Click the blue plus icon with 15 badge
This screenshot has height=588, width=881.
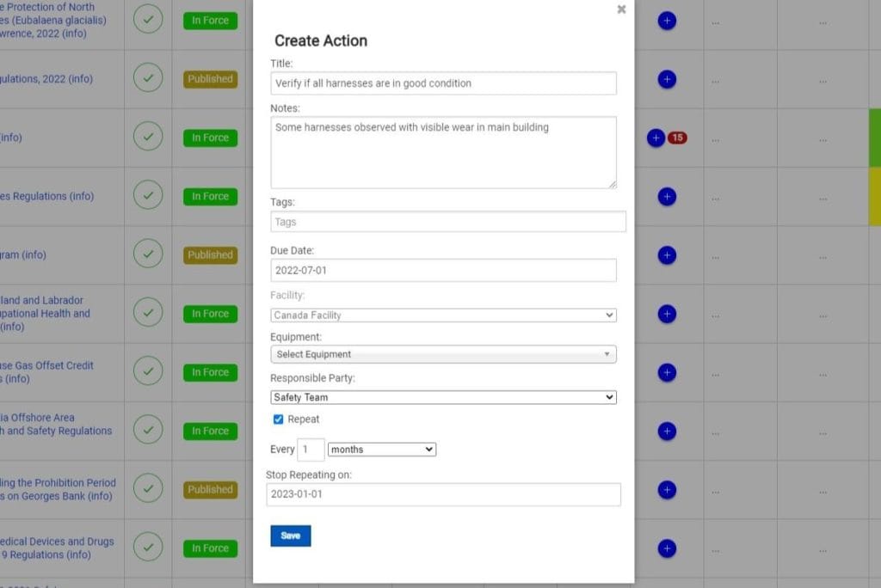click(x=656, y=138)
